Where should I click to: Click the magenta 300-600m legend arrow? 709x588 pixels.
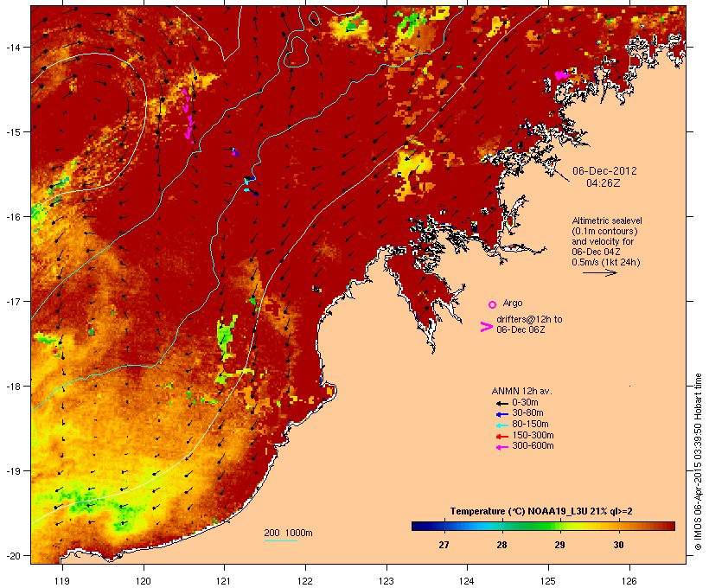click(x=501, y=447)
